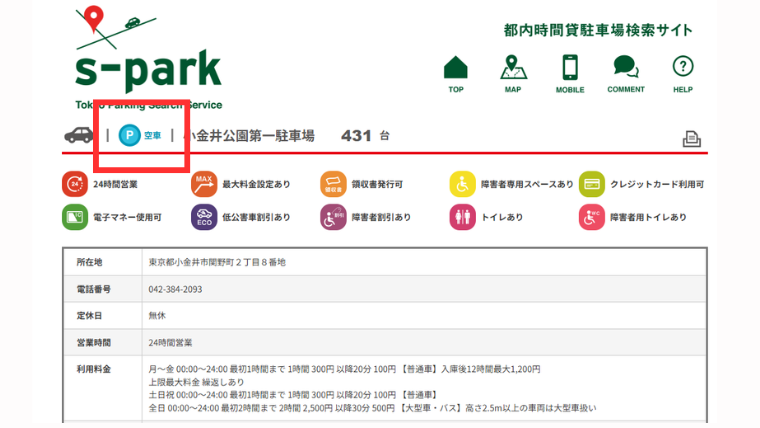The height and width of the screenshot is (428, 760).
Task: Click the 電子マネー使用可 icon
Action: tap(74, 216)
